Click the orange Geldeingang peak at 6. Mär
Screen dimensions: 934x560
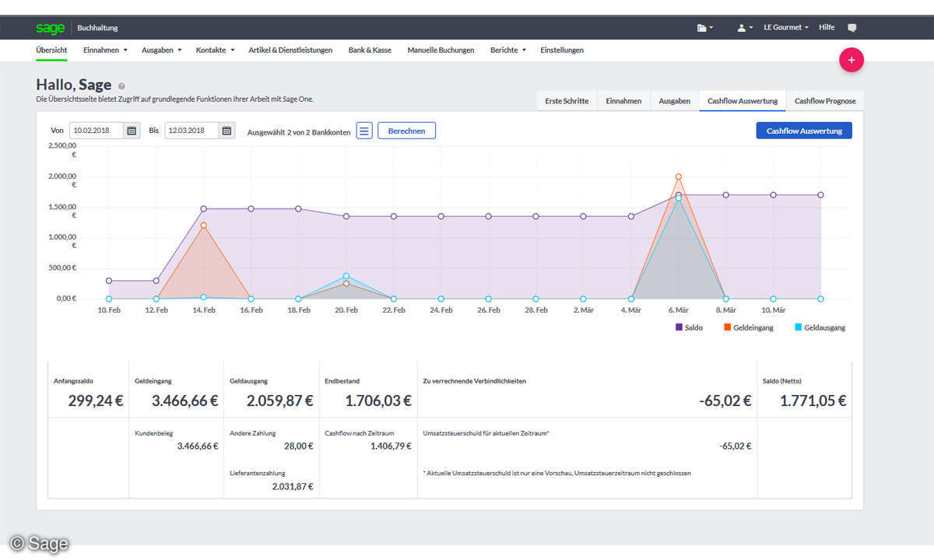(679, 177)
